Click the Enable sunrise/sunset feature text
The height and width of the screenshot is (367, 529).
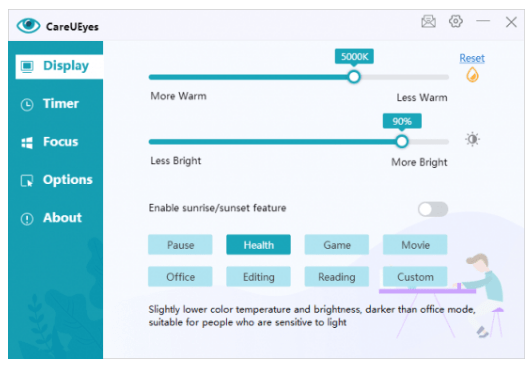click(x=218, y=208)
